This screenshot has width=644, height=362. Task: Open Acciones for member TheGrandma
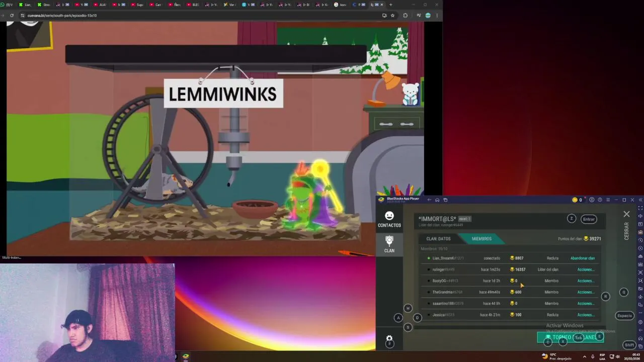point(586,292)
